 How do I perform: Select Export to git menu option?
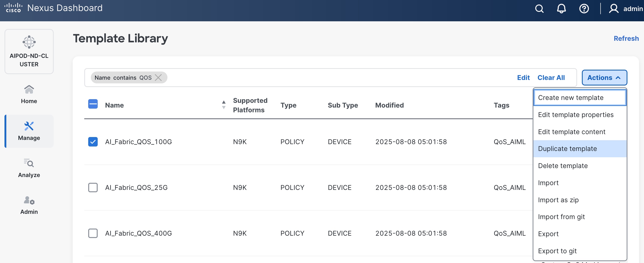click(557, 251)
